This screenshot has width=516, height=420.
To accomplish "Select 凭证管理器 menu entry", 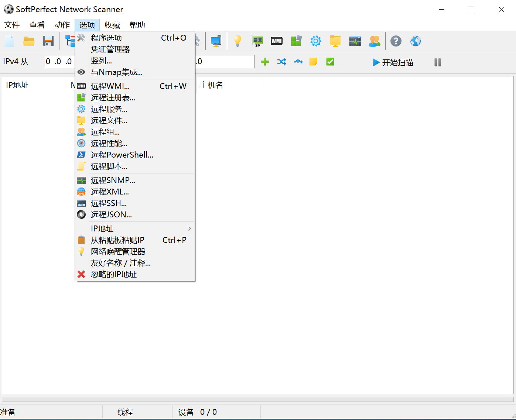I will coord(135,49).
